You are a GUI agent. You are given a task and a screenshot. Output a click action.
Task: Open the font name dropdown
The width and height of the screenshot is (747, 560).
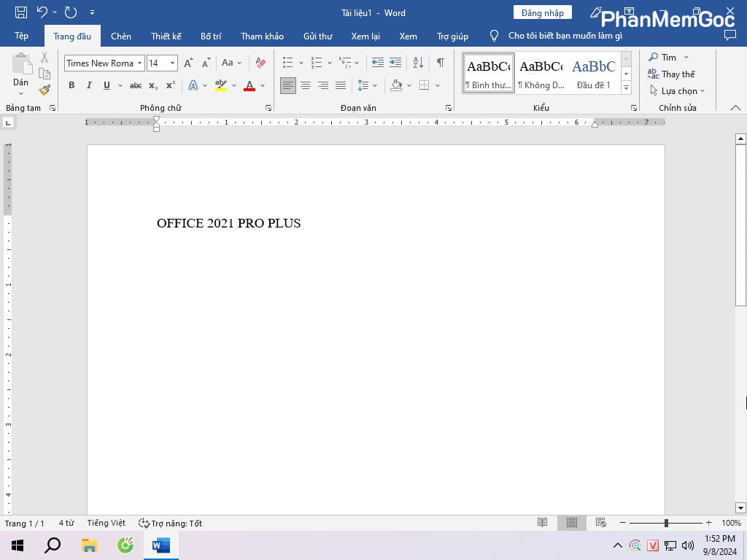click(139, 63)
